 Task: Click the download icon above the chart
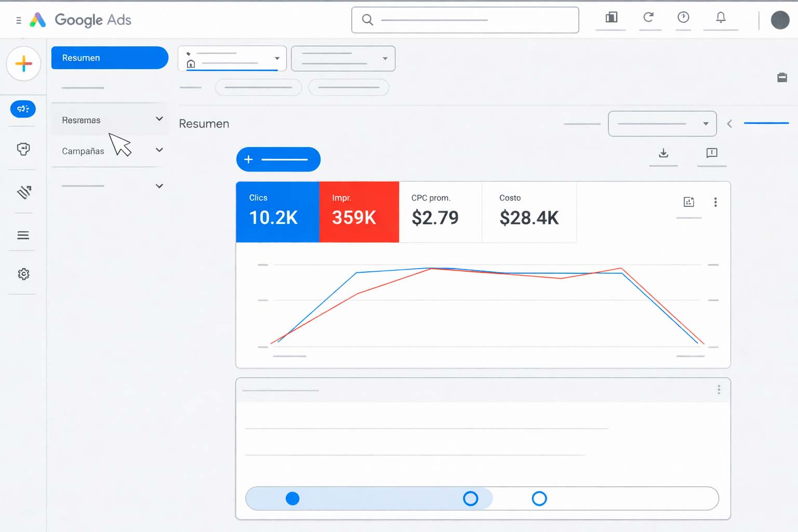[x=663, y=153]
